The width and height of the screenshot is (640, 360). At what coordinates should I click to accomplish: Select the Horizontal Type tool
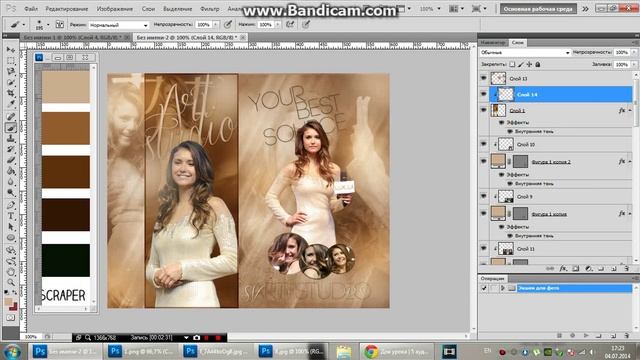(11, 216)
